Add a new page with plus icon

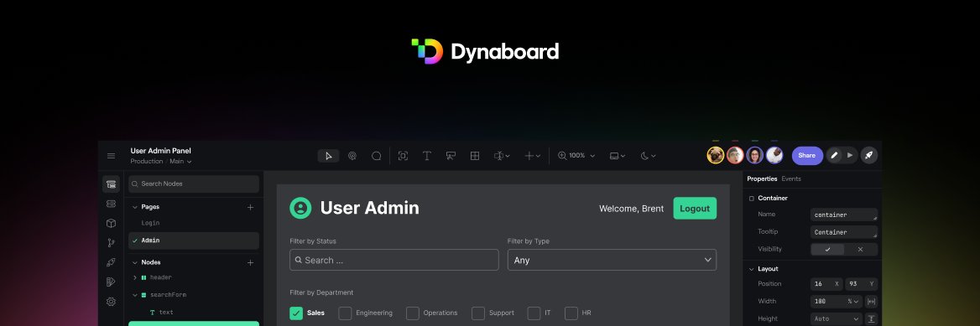(x=251, y=207)
